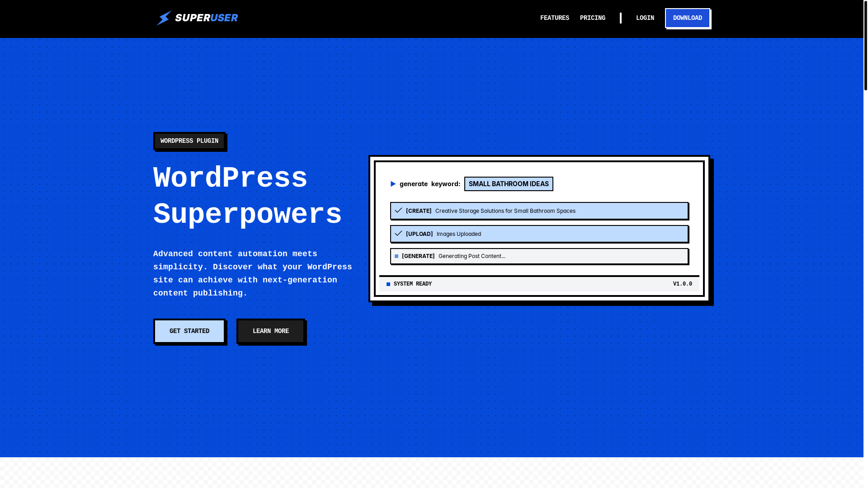Click the checkmark in the UPLOAD row
This screenshot has height=488, width=868.
point(398,233)
